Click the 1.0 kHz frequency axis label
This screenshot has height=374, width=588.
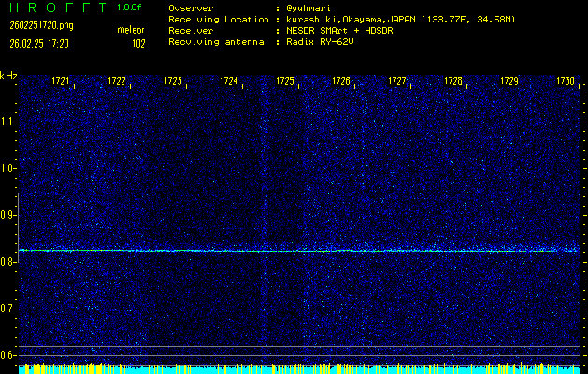click(x=8, y=168)
